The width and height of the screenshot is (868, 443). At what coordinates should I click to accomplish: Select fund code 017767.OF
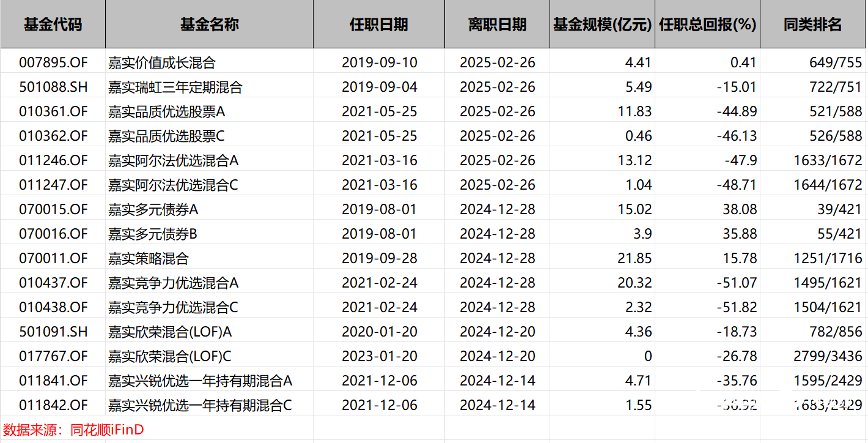pyautogui.click(x=53, y=356)
